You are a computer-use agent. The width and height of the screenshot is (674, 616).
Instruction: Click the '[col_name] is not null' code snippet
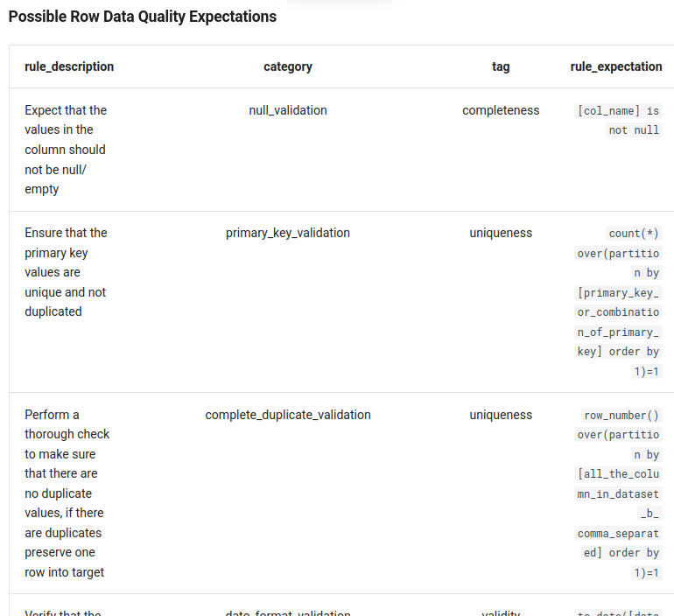click(618, 120)
